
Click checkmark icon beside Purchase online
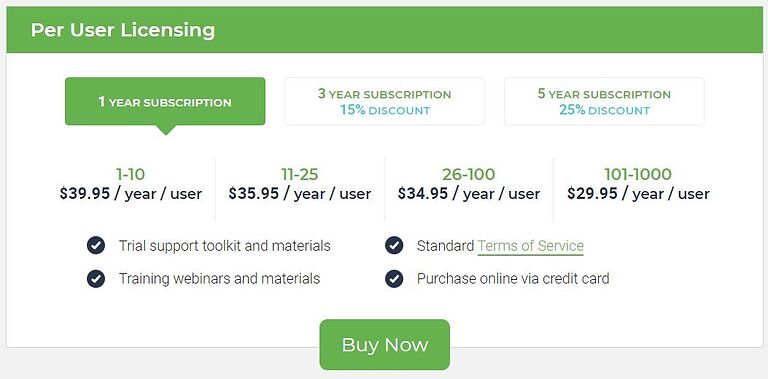pos(394,279)
